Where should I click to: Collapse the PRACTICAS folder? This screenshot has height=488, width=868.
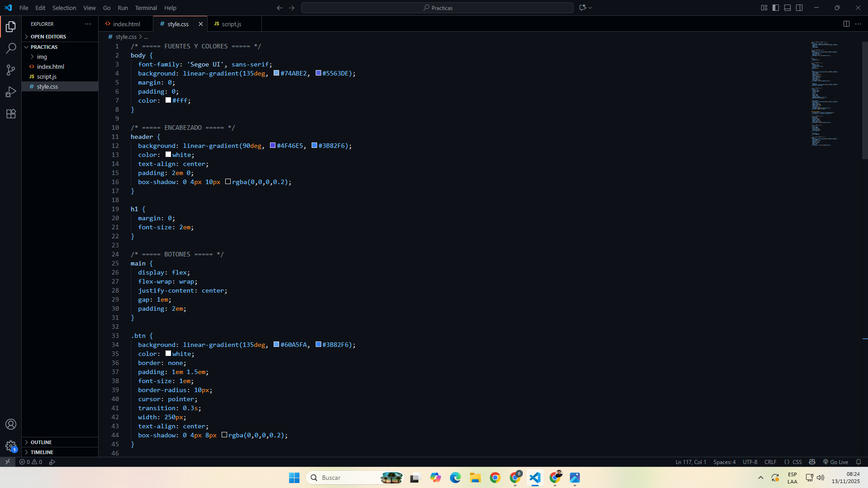point(44,47)
